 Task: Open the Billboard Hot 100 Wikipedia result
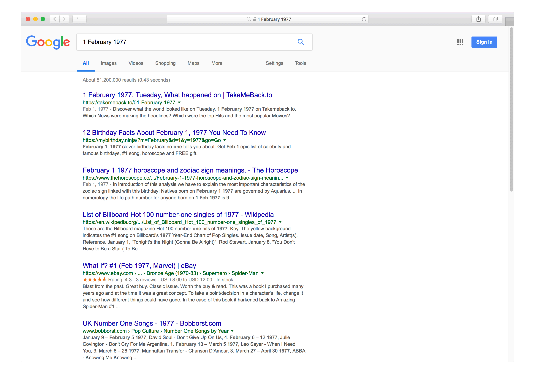(178, 214)
